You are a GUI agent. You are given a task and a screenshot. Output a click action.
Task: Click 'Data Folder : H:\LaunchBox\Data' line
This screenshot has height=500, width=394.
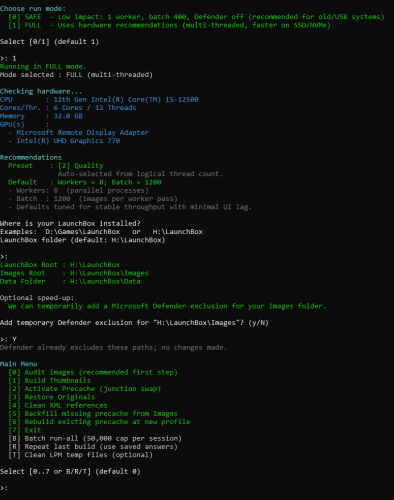70,281
